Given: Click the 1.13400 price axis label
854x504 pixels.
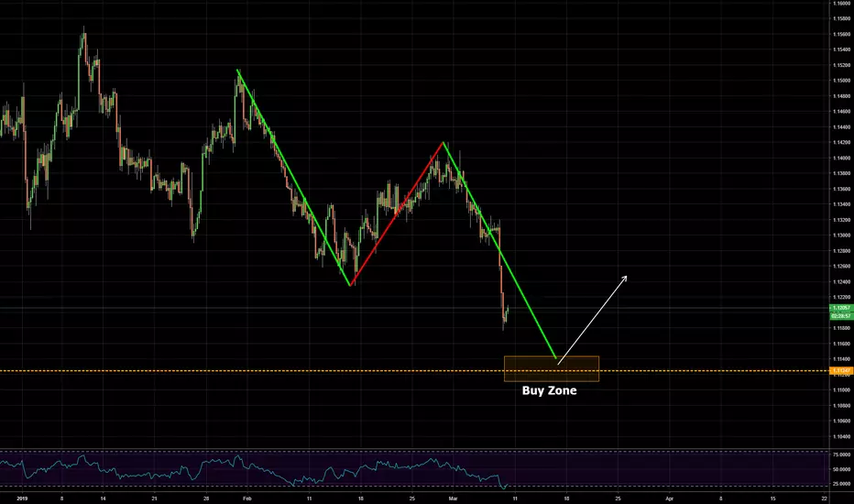Looking at the screenshot, I should [x=841, y=204].
